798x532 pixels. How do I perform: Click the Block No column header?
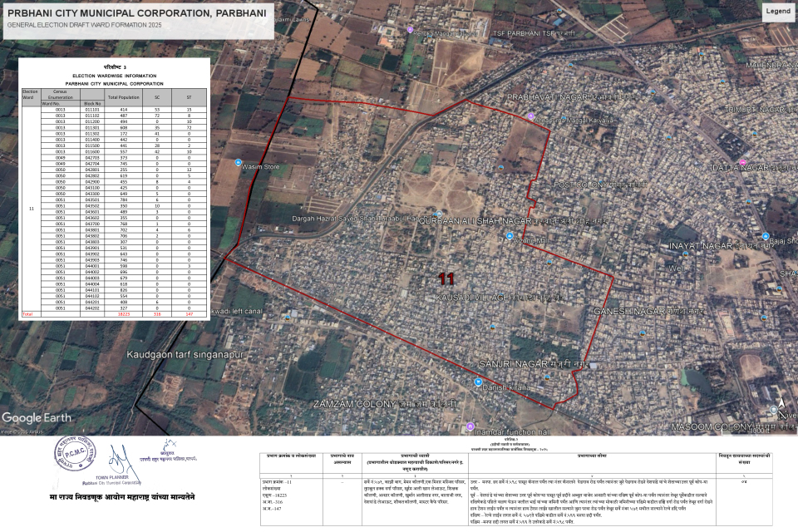point(92,103)
